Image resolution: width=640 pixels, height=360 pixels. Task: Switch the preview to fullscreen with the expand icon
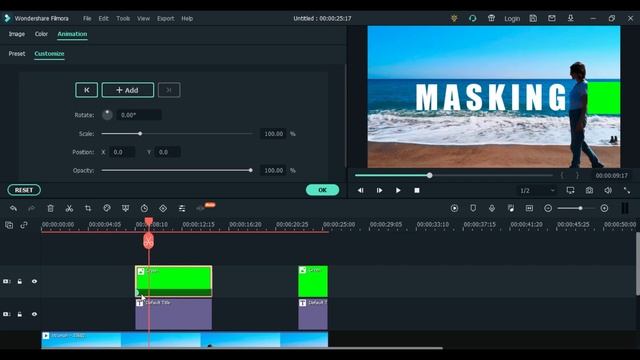(627, 190)
